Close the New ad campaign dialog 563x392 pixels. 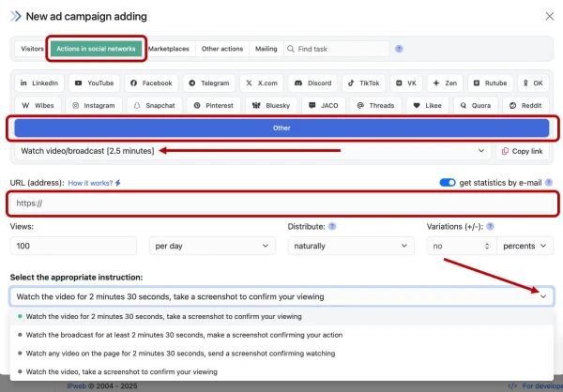[549, 16]
